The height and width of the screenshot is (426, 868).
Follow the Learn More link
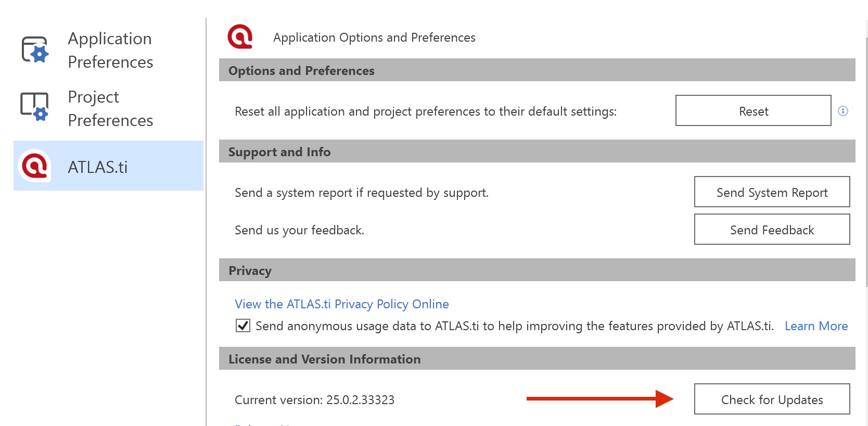816,326
